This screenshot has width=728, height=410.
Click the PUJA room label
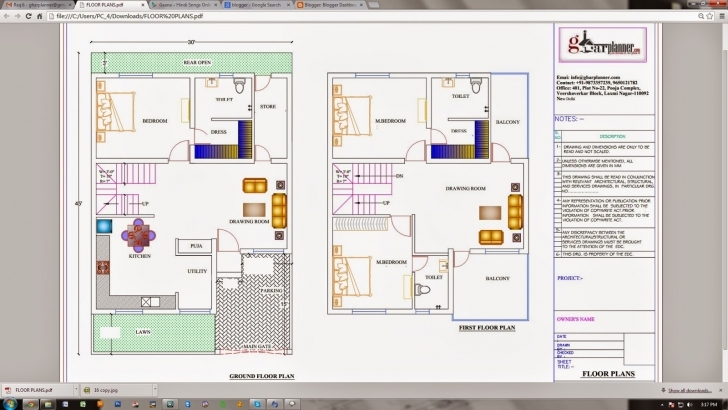(196, 246)
